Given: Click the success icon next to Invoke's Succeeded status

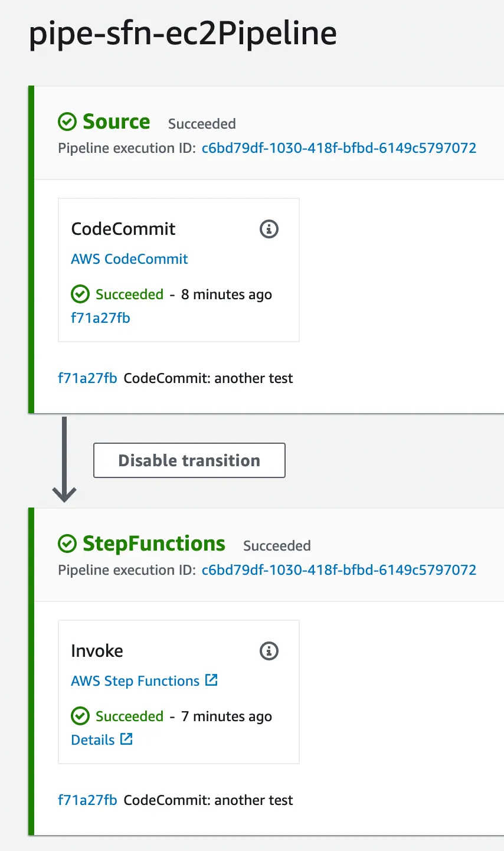Looking at the screenshot, I should [x=80, y=716].
